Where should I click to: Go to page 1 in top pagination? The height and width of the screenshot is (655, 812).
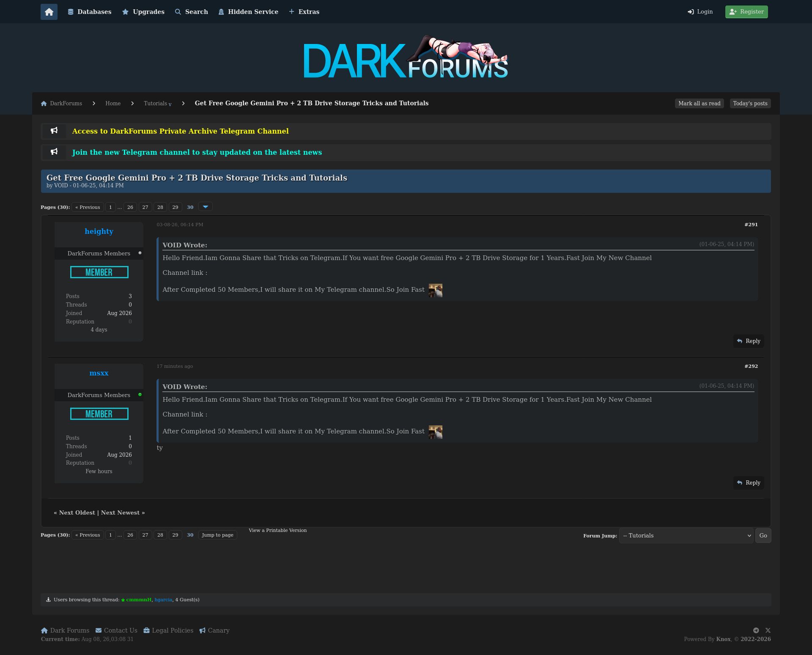point(110,207)
